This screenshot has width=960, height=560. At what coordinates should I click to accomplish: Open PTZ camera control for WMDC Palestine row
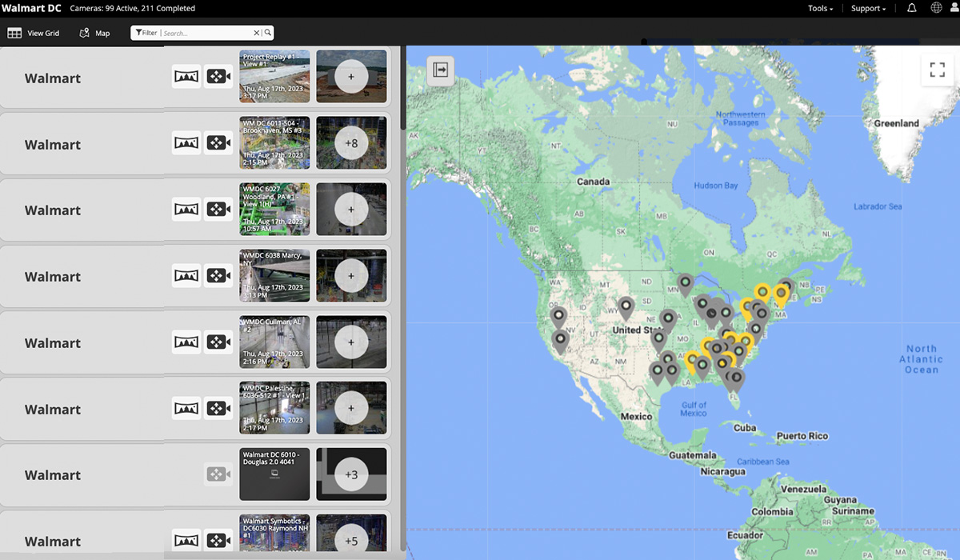[x=218, y=409]
